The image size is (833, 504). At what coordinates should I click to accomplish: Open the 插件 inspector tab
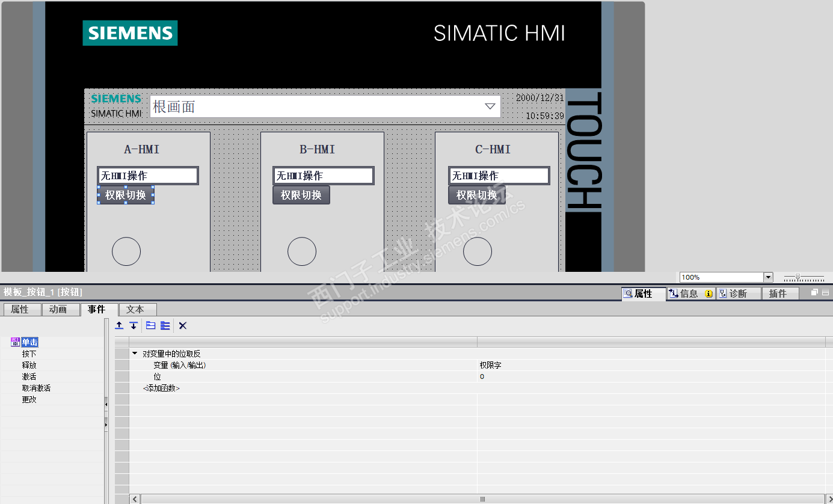(x=780, y=293)
